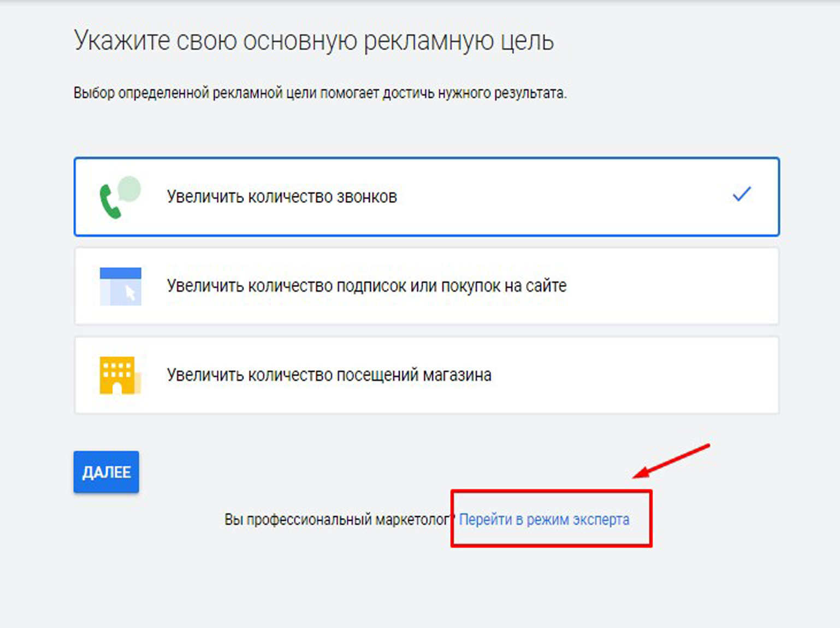Select "Увеличить количество звонков" goal text
Screen dimensions: 840x628
click(282, 197)
